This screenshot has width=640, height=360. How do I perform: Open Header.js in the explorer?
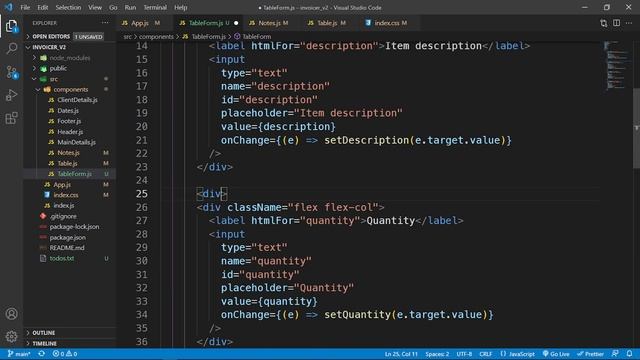70,132
